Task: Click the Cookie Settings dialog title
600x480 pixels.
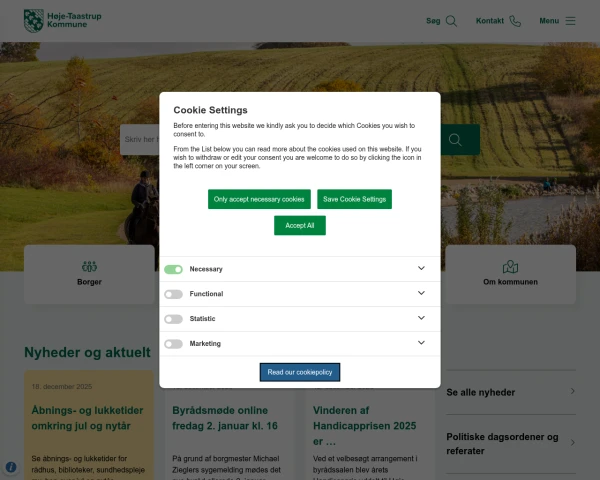Action: (210, 110)
